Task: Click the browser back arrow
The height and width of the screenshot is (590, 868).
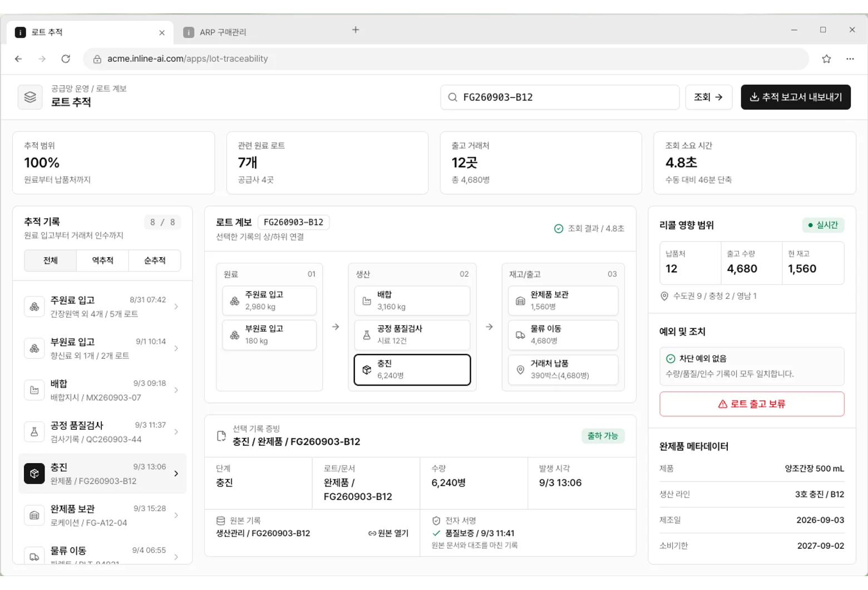Action: (x=18, y=58)
